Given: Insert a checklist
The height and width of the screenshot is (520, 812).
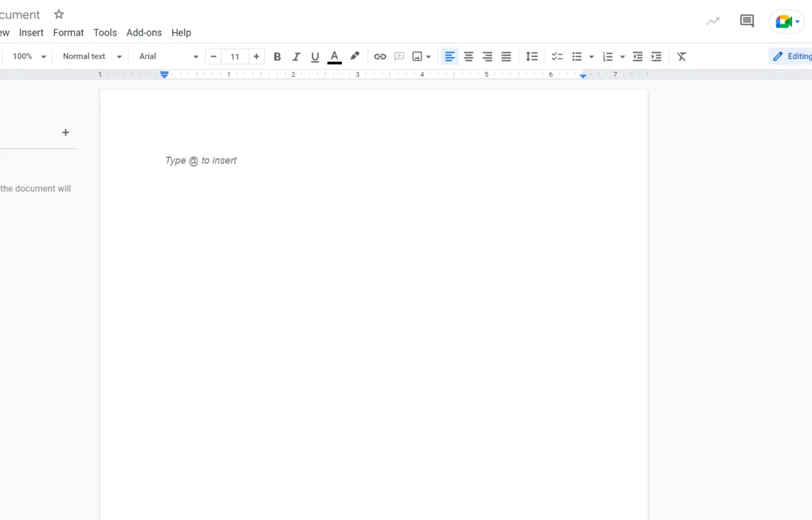Looking at the screenshot, I should [x=557, y=56].
